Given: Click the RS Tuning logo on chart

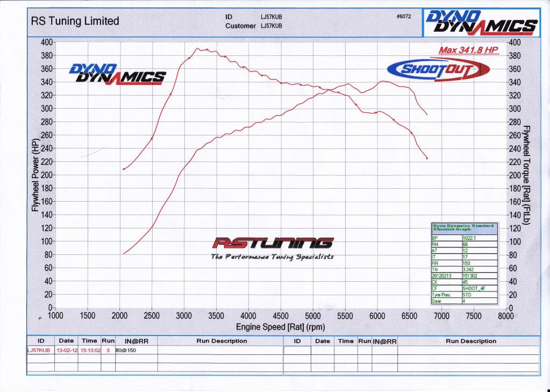Looking at the screenshot, I should tap(273, 247).
